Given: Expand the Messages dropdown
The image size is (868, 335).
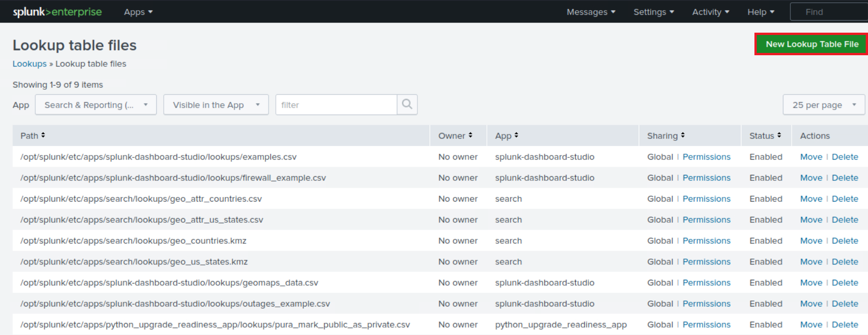Looking at the screenshot, I should coord(591,12).
